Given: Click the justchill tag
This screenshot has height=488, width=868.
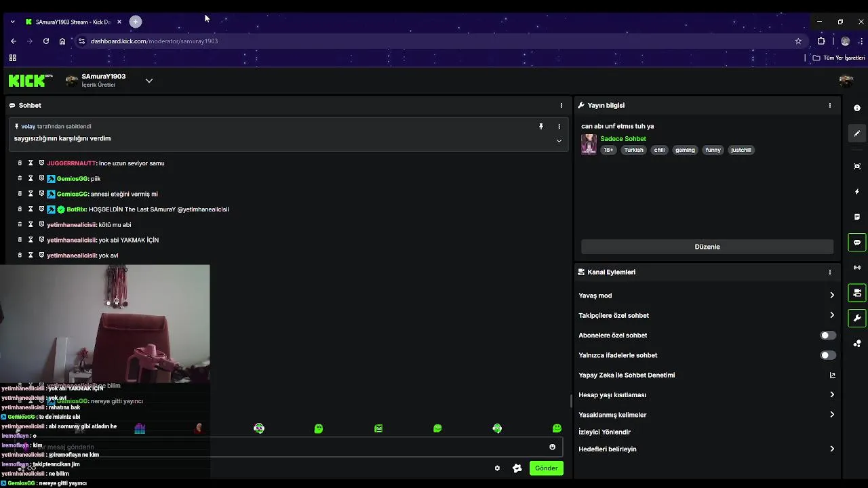Looking at the screenshot, I should tap(741, 150).
